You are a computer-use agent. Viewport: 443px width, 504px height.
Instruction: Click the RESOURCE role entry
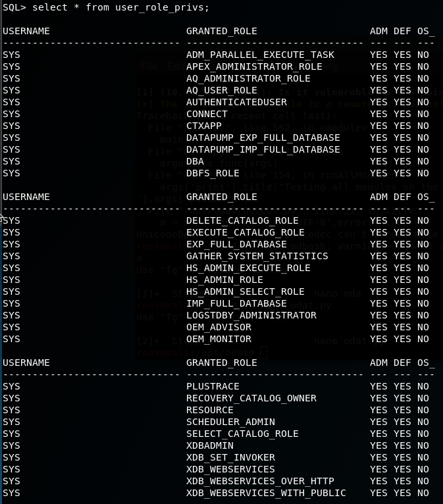[x=210, y=410]
